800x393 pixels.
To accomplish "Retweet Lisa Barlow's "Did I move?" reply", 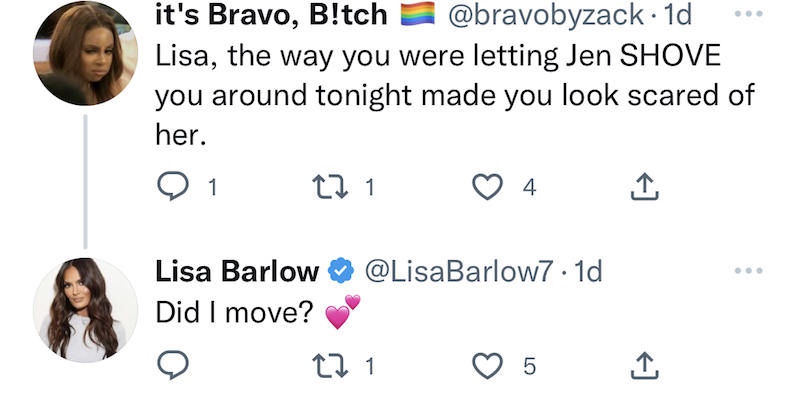I will (332, 365).
